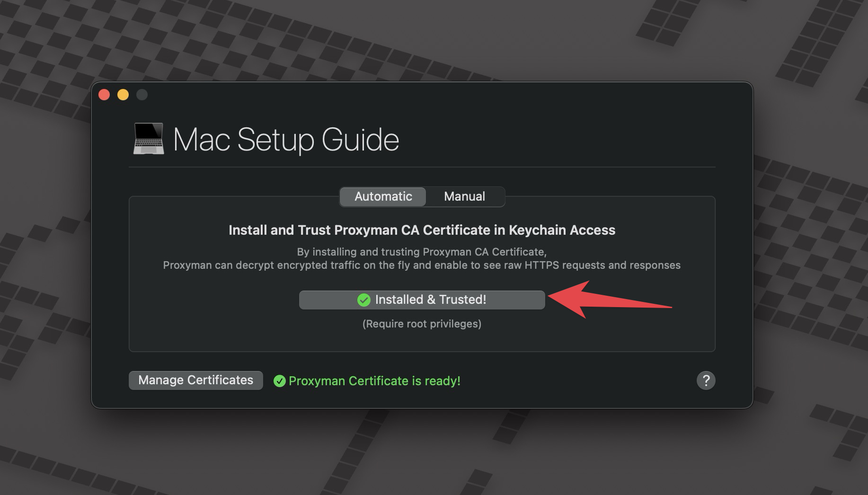Click the desktop background outside the window
Screen dimensions: 868x495
pos(805,450)
